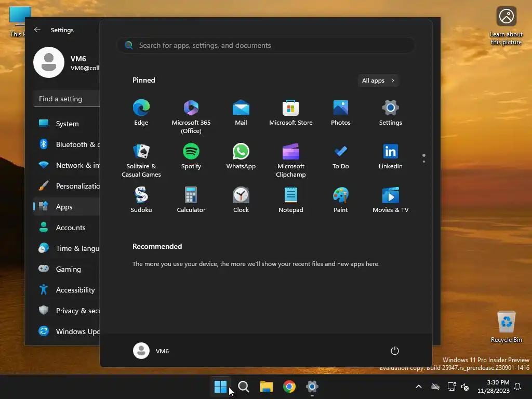Open Microsoft Store from Start menu
The height and width of the screenshot is (399, 532).
coord(291,113)
